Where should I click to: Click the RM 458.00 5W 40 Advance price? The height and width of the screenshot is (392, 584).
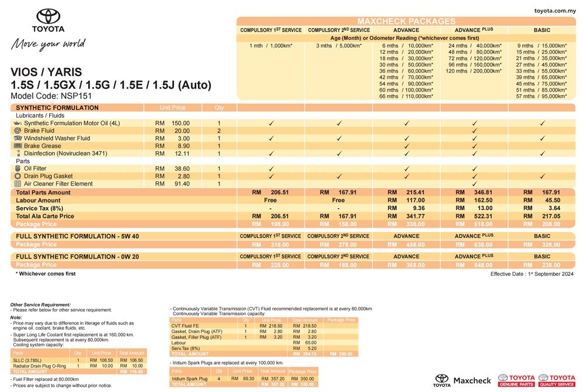[x=406, y=245]
